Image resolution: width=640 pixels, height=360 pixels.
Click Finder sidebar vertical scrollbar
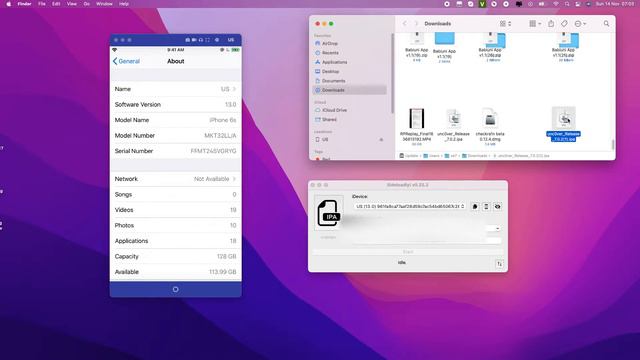pos(393,73)
